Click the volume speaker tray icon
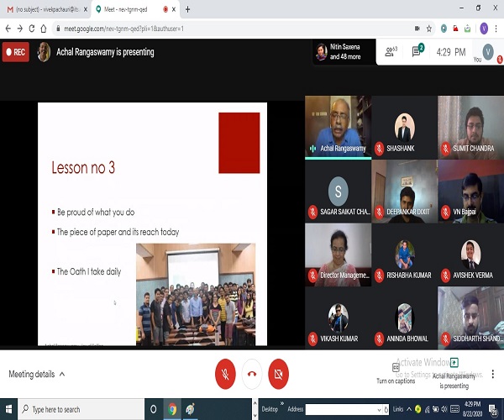The width and height of the screenshot is (504, 420). tap(444, 409)
